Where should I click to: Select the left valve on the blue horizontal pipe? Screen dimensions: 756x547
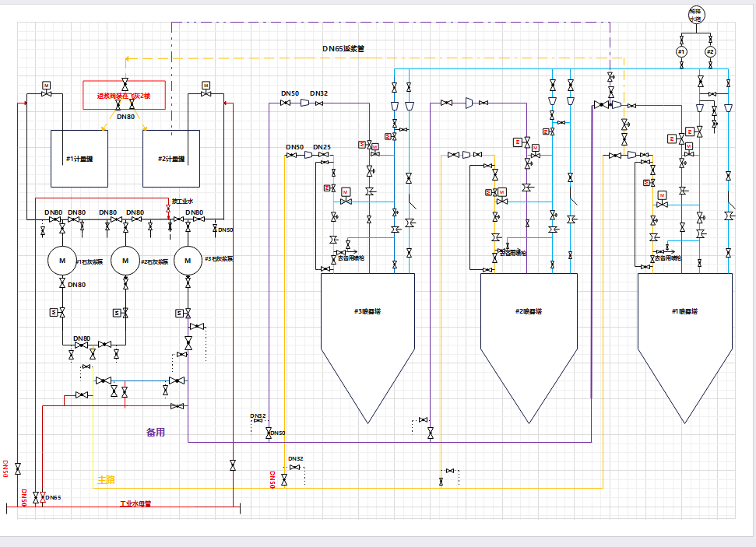point(104,380)
